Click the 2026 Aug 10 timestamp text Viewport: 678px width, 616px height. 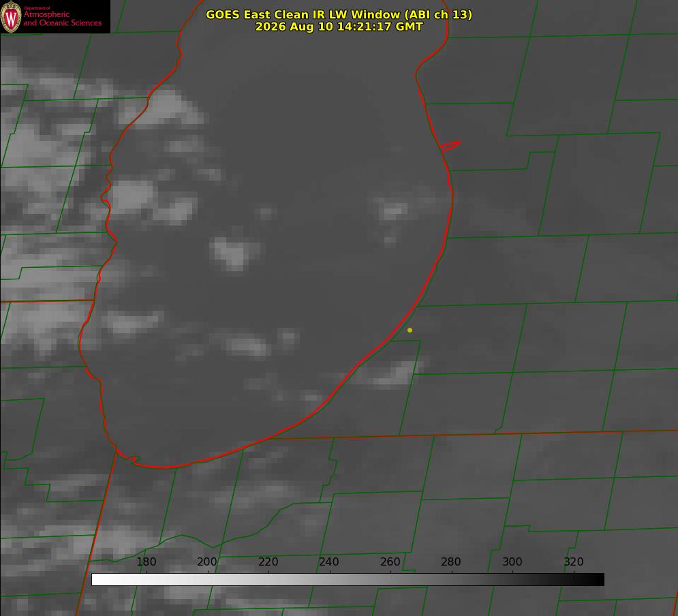339,27
